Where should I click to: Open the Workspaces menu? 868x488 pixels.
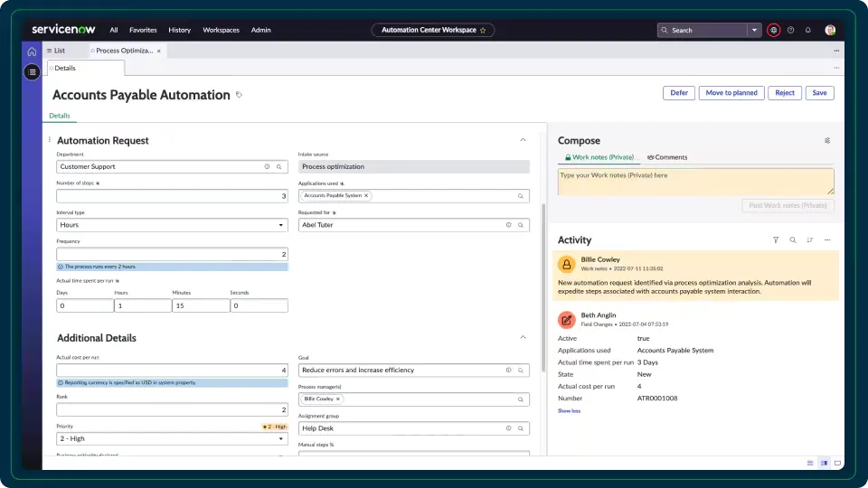pos(221,30)
